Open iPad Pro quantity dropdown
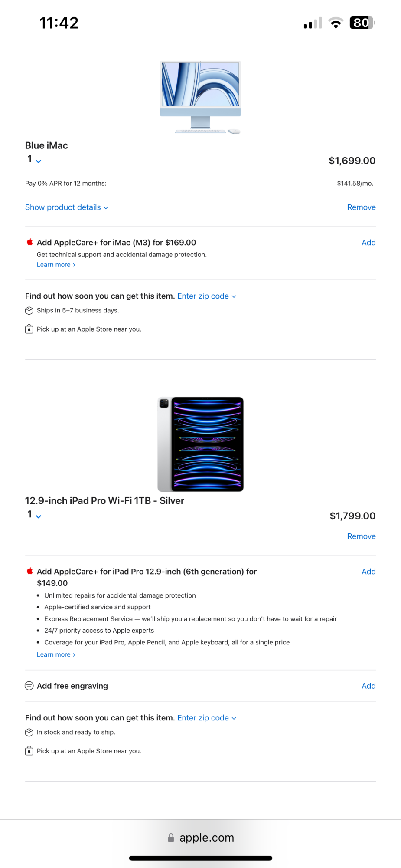The width and height of the screenshot is (401, 868). click(34, 515)
